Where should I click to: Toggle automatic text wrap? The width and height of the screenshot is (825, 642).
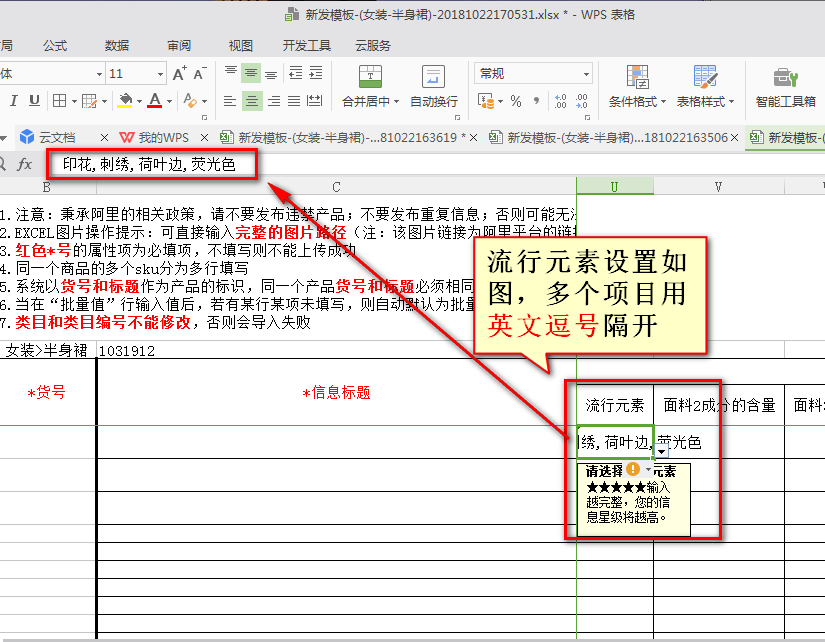tap(433, 78)
